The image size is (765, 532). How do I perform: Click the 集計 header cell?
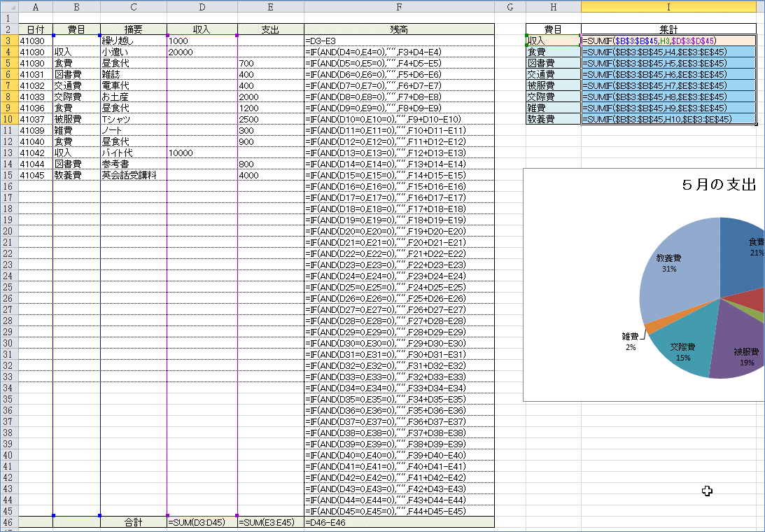point(668,29)
